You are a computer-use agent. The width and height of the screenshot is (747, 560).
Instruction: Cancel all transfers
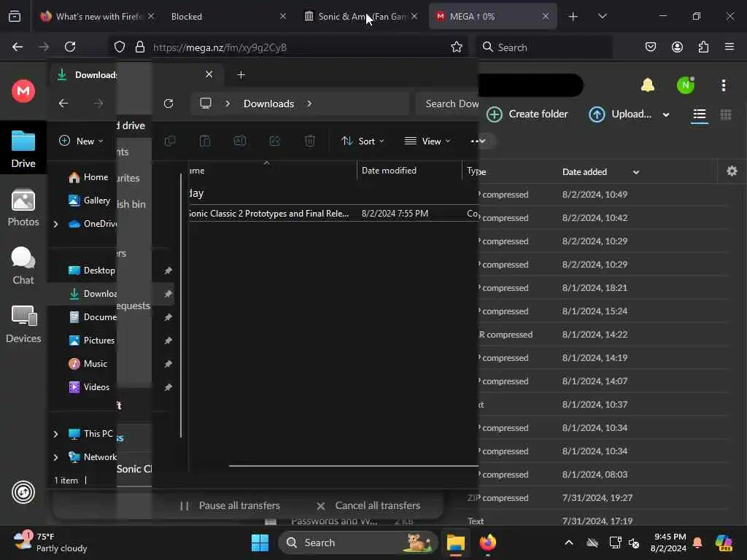tap(368, 506)
